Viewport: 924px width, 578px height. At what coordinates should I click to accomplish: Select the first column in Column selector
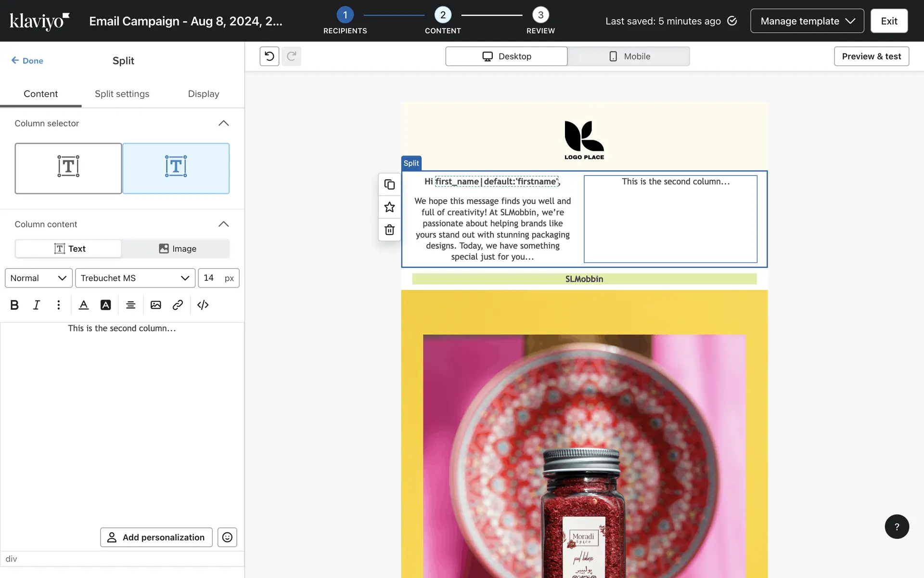68,168
